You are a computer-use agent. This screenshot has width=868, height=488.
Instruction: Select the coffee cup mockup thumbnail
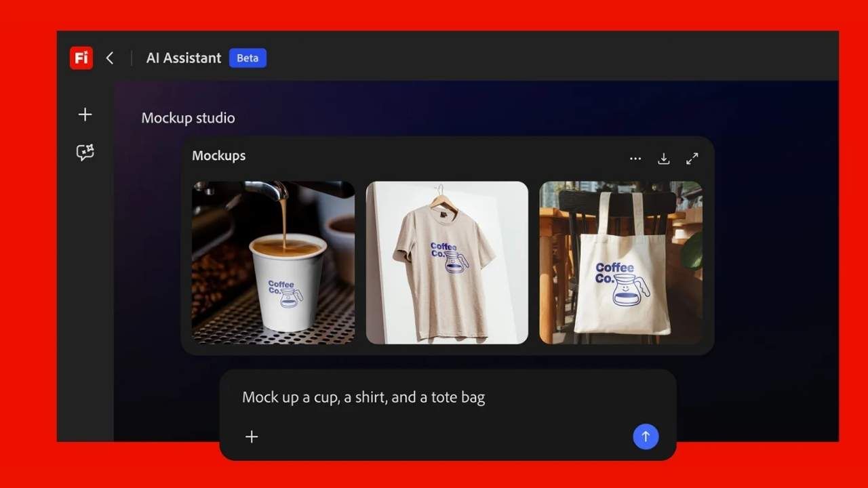[x=273, y=262]
